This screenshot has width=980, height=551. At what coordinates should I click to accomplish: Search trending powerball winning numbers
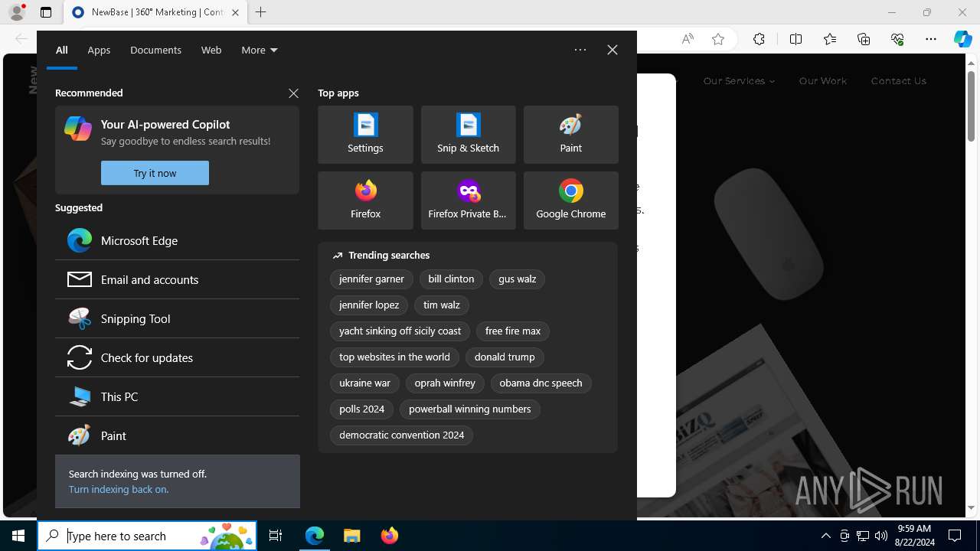(469, 409)
